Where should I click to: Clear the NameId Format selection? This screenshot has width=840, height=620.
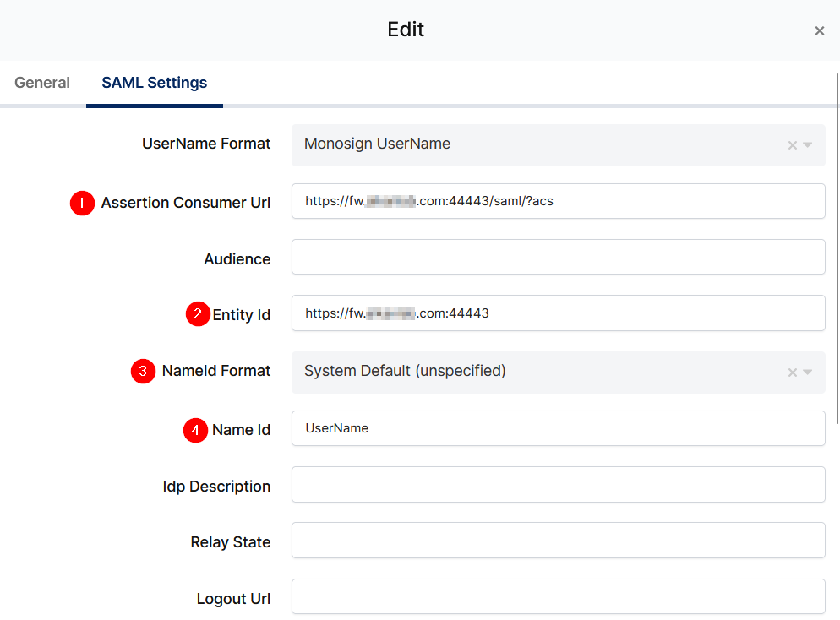pyautogui.click(x=792, y=373)
